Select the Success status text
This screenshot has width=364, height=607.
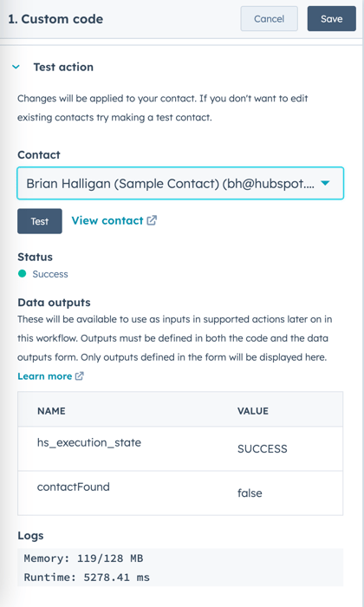[x=50, y=274]
